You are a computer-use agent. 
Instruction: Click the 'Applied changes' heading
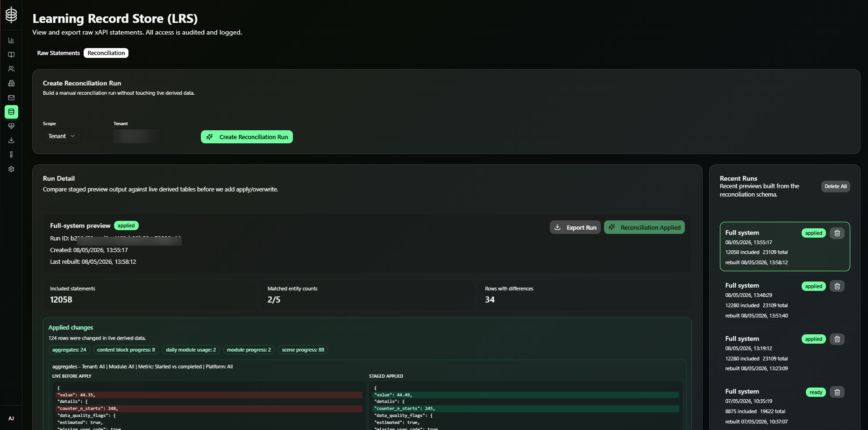click(x=71, y=328)
